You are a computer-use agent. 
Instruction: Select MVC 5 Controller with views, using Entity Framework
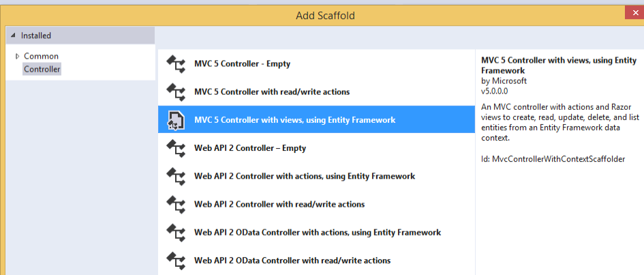coord(294,120)
